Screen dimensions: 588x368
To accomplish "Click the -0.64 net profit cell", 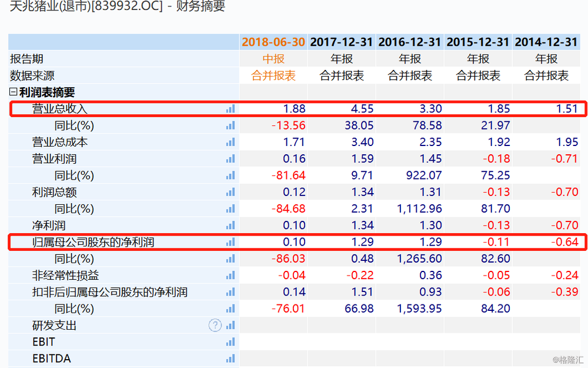I will pyautogui.click(x=564, y=242).
